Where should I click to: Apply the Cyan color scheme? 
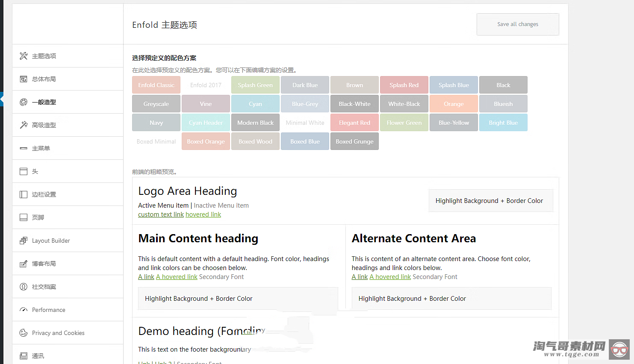tap(255, 104)
